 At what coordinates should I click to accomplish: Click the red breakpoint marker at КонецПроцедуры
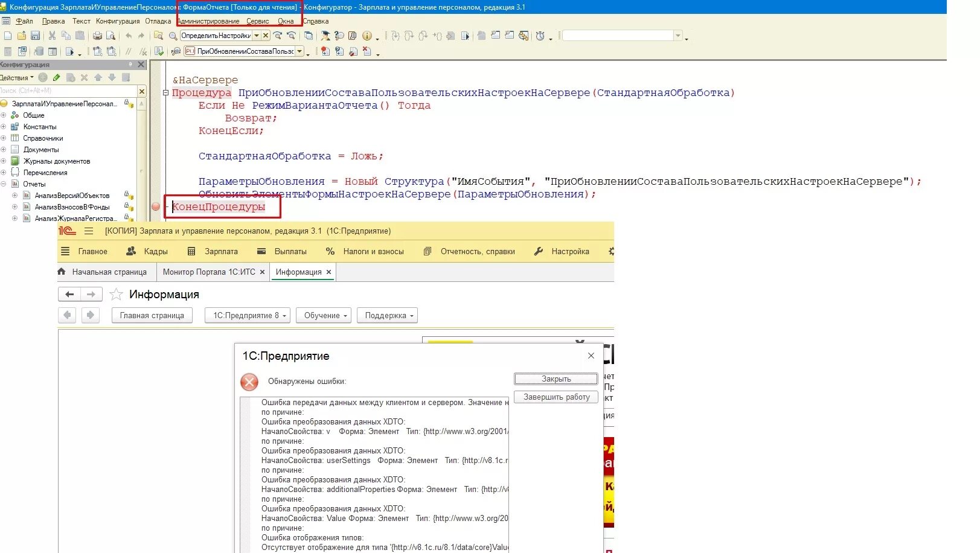tap(156, 206)
